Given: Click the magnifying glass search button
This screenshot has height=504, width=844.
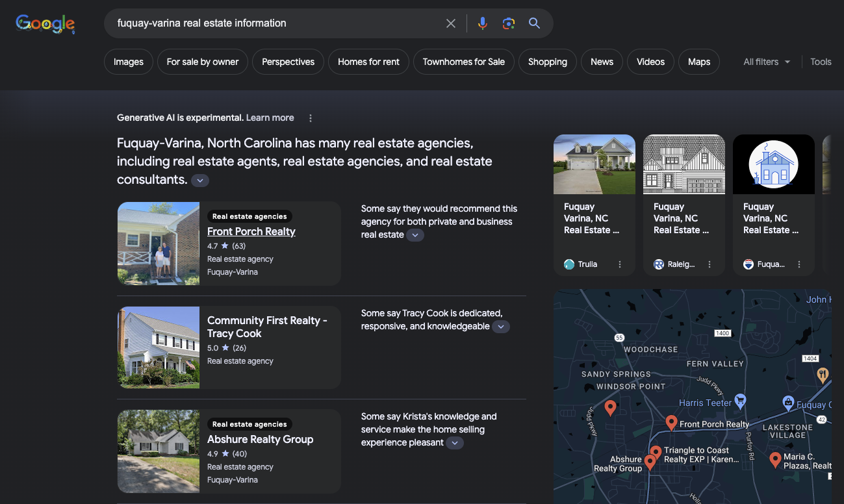Looking at the screenshot, I should click(x=534, y=23).
